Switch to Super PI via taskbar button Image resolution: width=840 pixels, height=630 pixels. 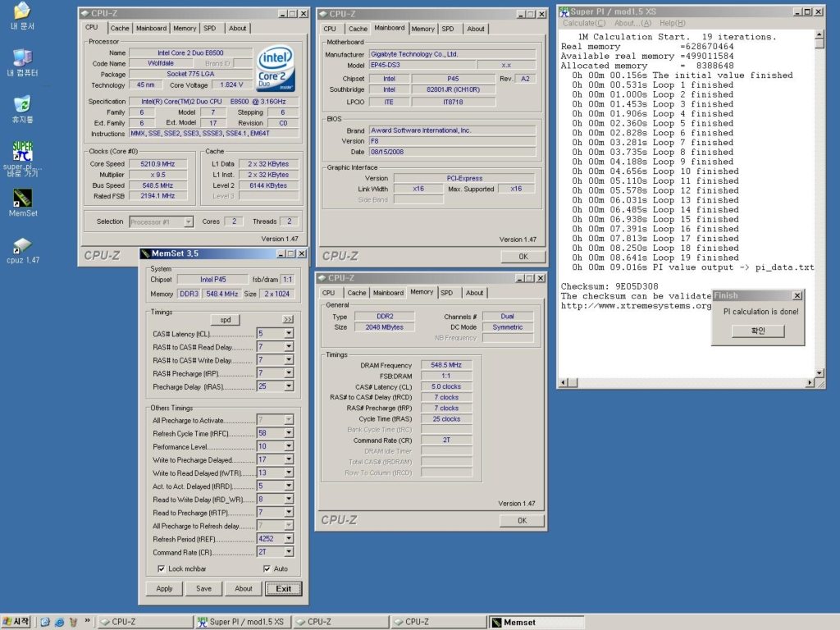click(242, 622)
